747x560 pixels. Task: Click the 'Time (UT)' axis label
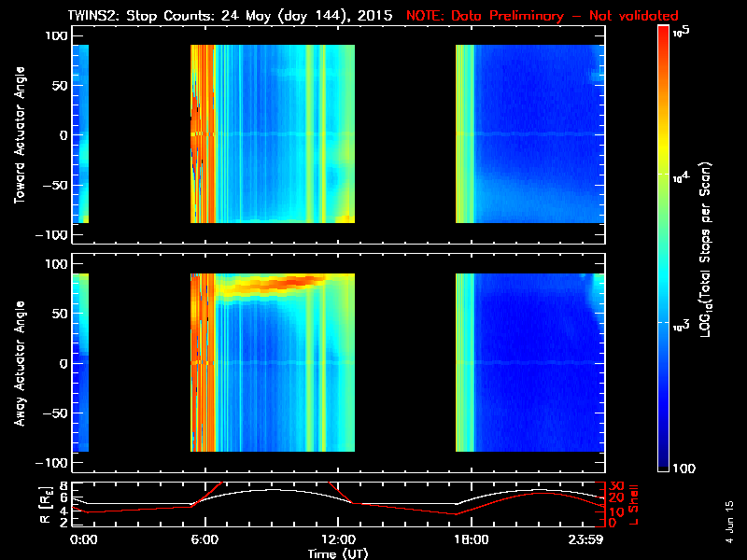(x=338, y=553)
